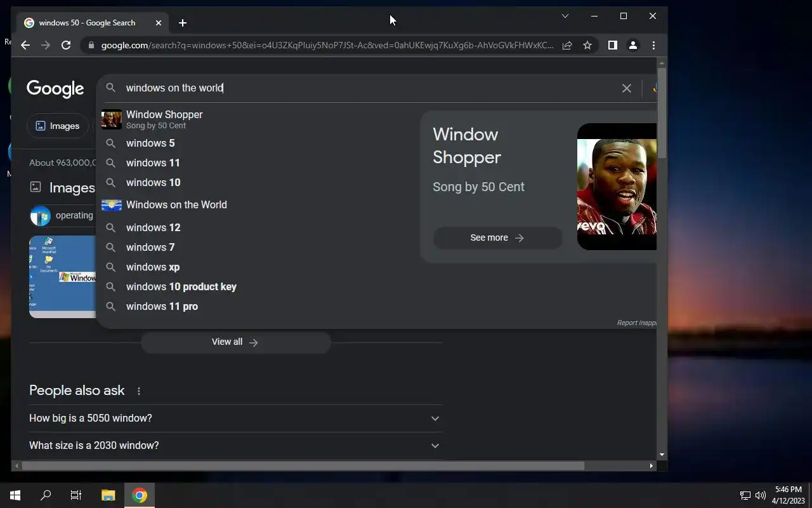The height and width of the screenshot is (508, 812).
Task: Open the Images search filter
Action: click(57, 126)
